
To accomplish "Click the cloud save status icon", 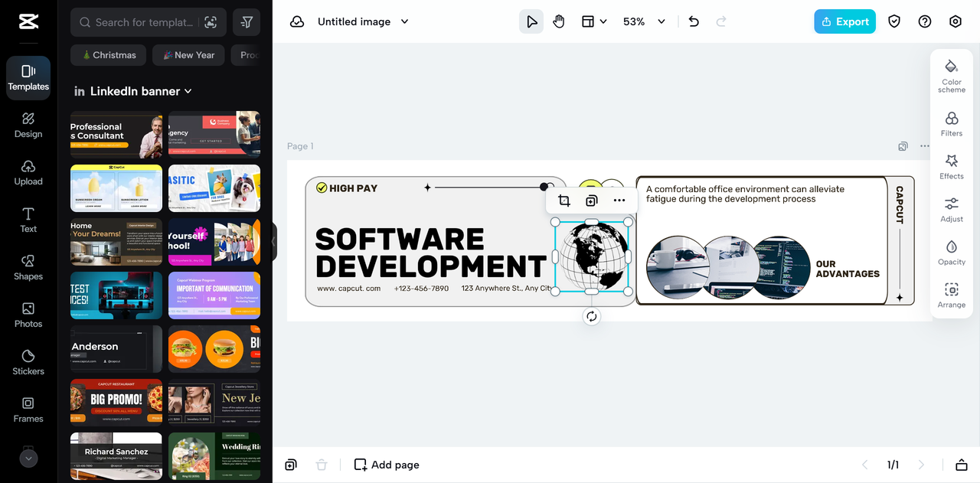I will tap(297, 21).
